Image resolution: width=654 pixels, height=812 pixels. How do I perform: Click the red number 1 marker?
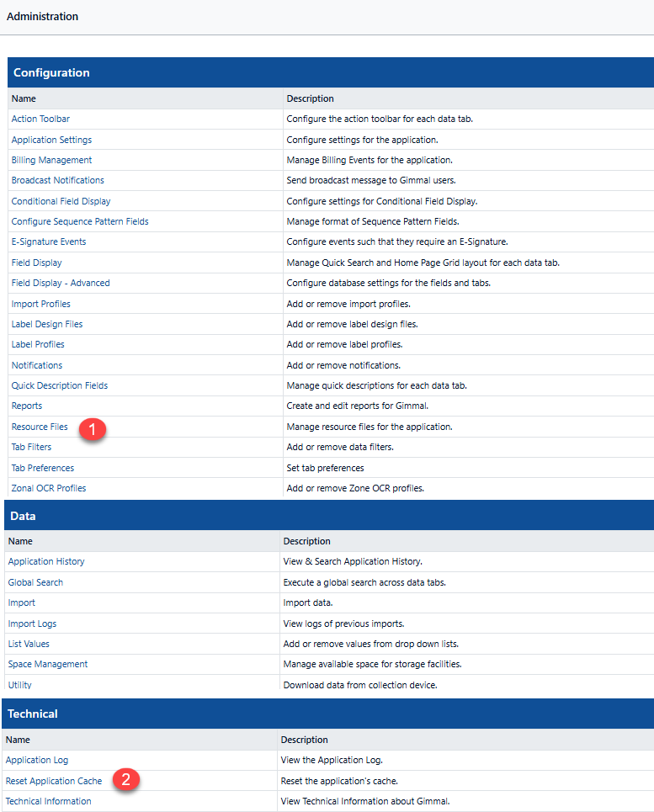(92, 428)
